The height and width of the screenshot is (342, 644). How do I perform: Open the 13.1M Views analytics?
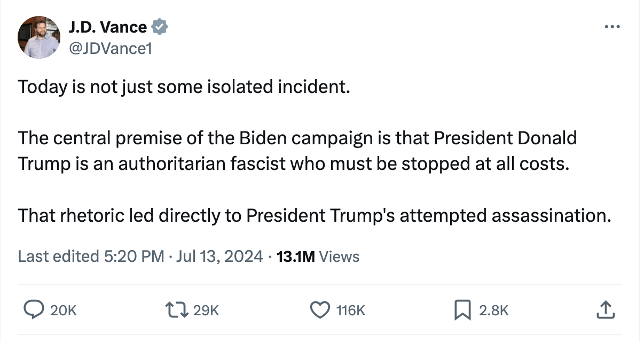click(x=318, y=256)
